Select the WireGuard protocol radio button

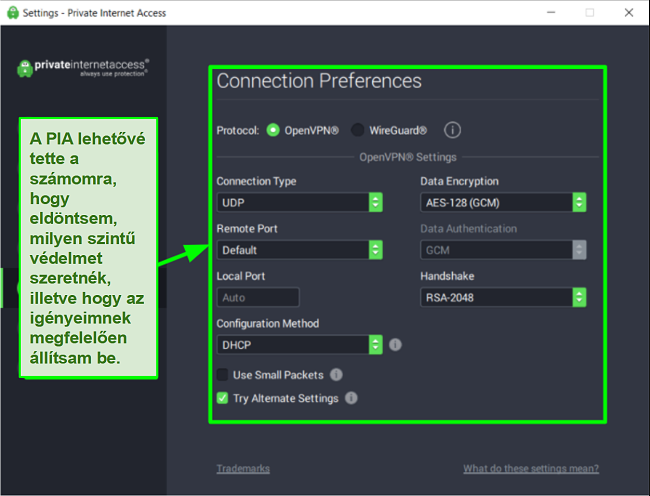357,130
